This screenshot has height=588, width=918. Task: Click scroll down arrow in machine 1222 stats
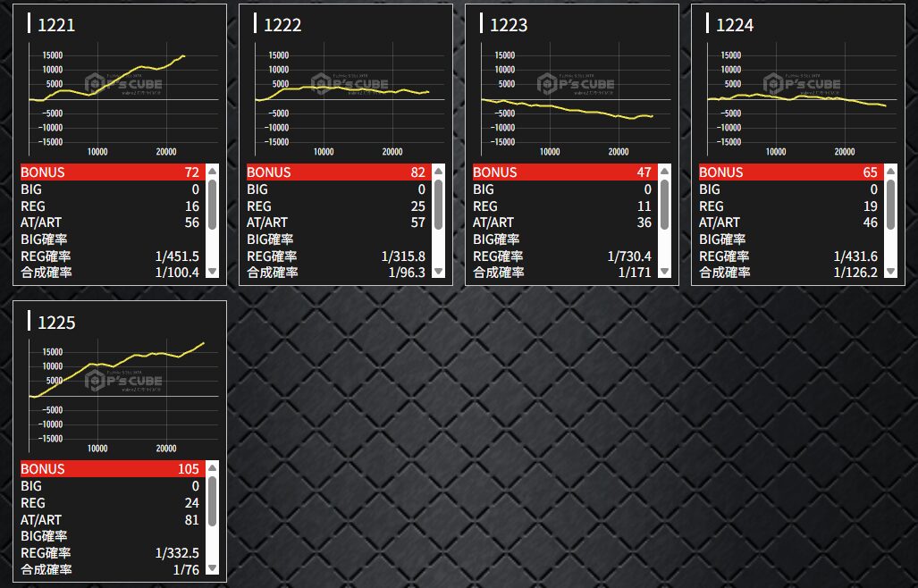(x=439, y=272)
